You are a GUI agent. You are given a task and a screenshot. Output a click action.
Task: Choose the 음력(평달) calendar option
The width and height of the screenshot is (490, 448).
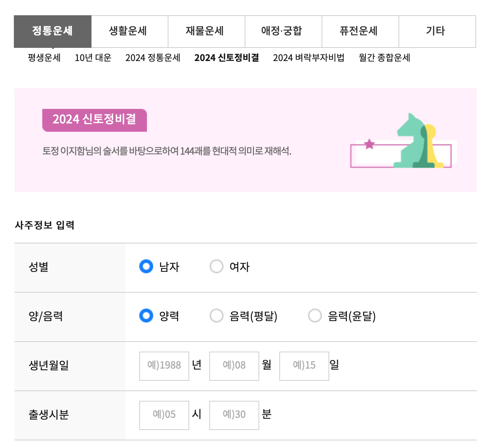click(217, 316)
